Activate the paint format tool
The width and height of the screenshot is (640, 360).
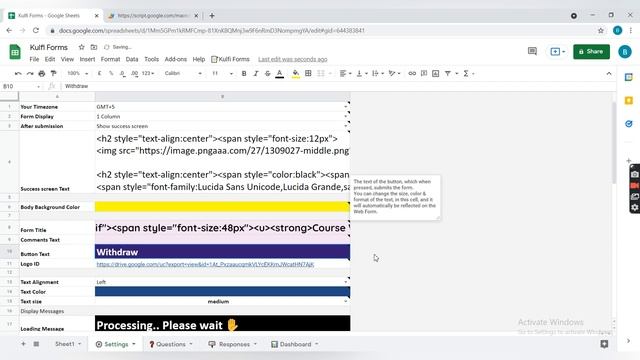pos(53,73)
